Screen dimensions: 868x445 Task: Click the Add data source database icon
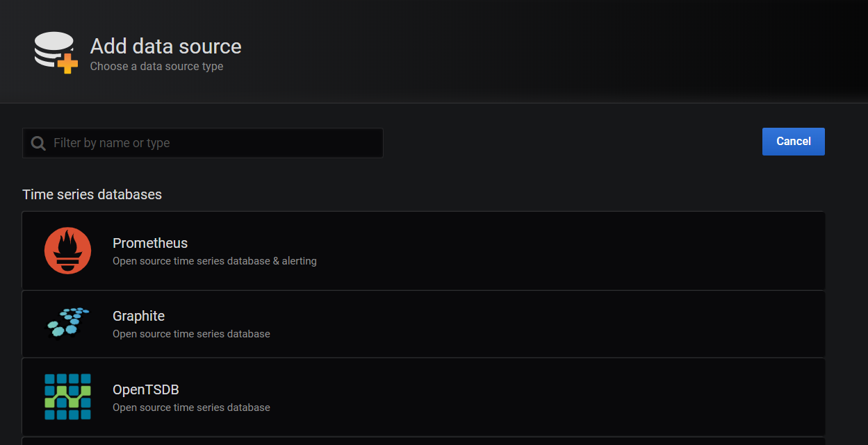tap(56, 53)
